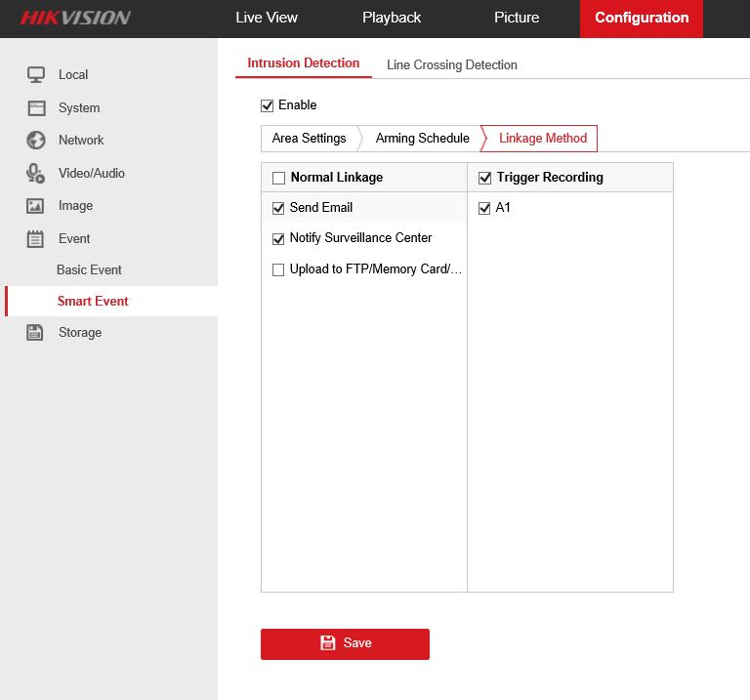Go to Live View page
The image size is (750, 700).
[x=267, y=18]
